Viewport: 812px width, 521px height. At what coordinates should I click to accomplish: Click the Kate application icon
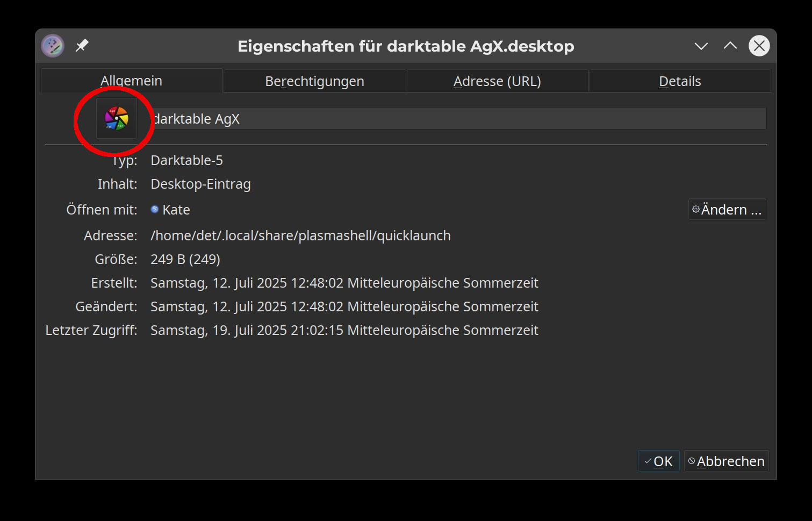pos(155,209)
